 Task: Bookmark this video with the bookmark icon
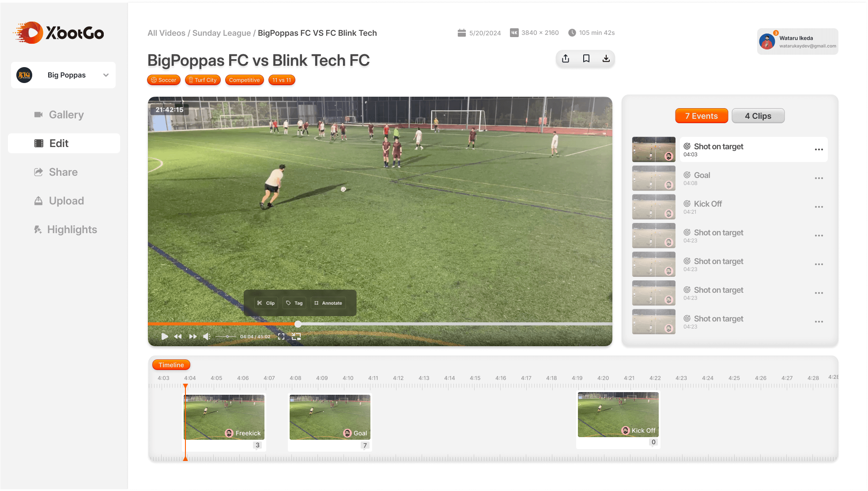coord(586,59)
